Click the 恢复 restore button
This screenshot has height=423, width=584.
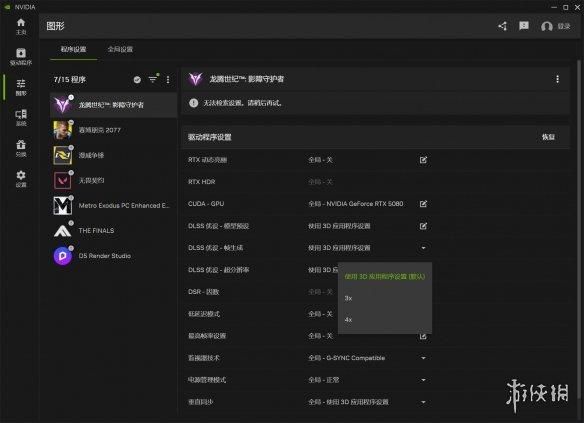pos(548,137)
